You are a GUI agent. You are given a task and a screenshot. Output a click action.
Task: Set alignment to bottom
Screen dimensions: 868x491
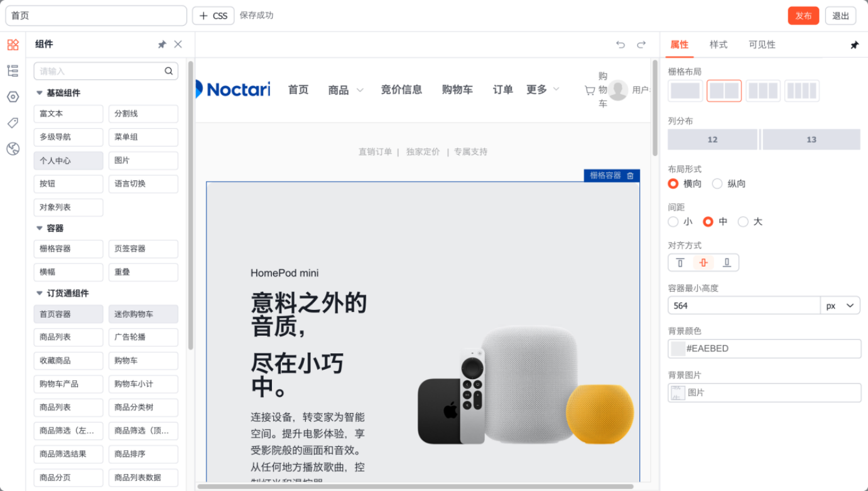[x=727, y=263]
